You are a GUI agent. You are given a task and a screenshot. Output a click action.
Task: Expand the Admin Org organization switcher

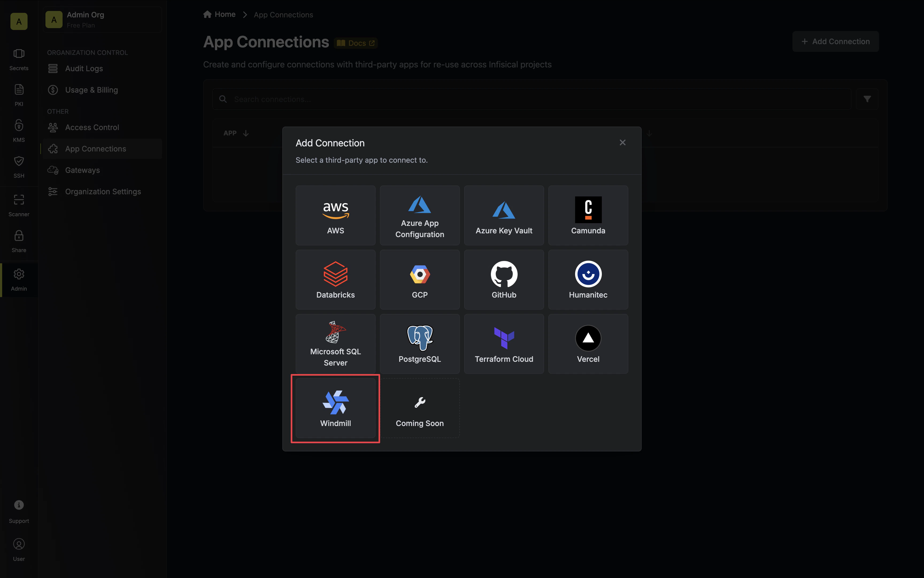click(102, 20)
